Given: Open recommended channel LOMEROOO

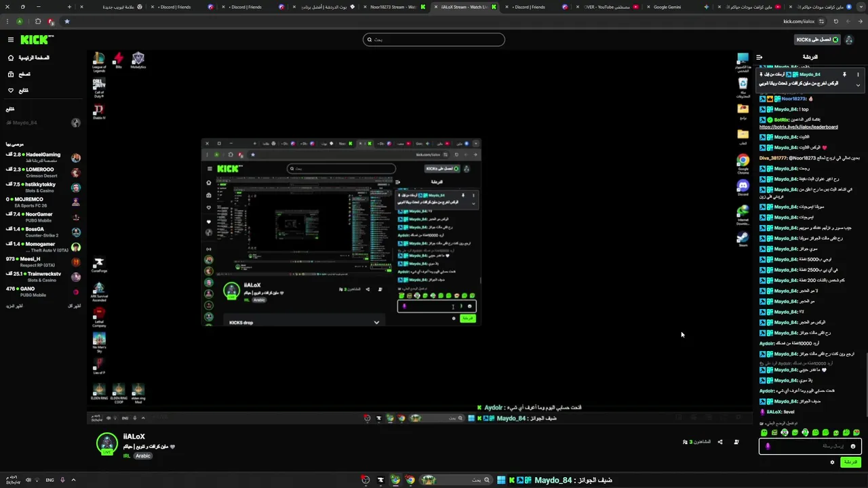Looking at the screenshot, I should tap(43, 172).
